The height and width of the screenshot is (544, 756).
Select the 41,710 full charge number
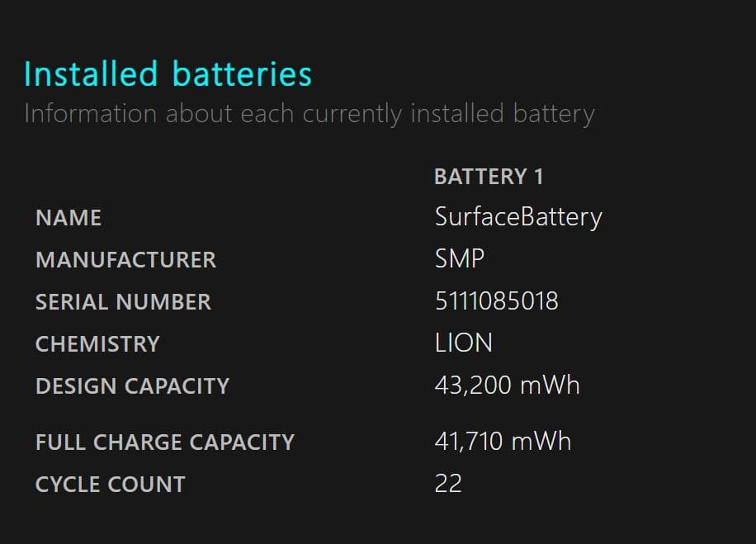point(468,442)
